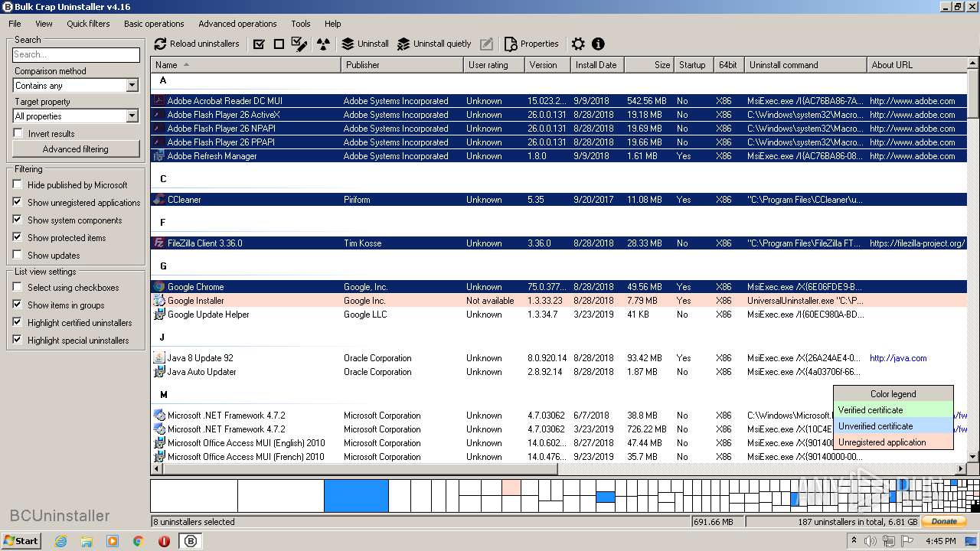Sort by the Name column header
The height and width of the screenshot is (551, 980).
246,65
